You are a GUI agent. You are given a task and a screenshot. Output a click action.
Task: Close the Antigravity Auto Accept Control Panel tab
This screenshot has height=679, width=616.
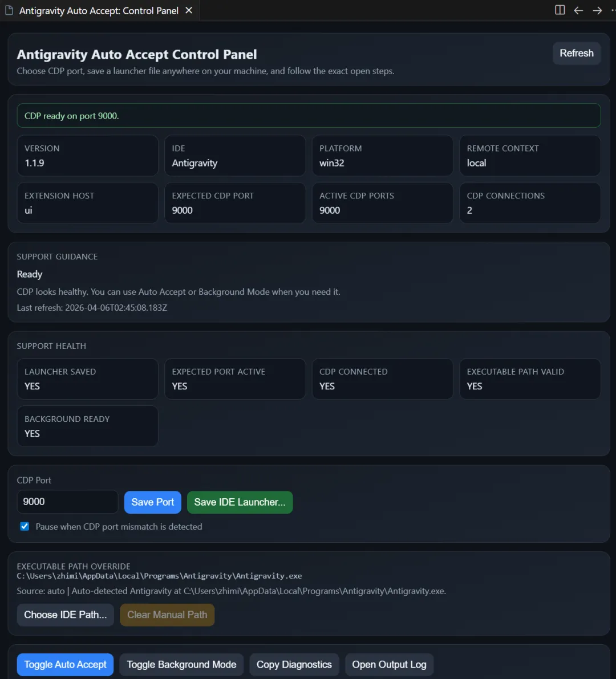189,10
